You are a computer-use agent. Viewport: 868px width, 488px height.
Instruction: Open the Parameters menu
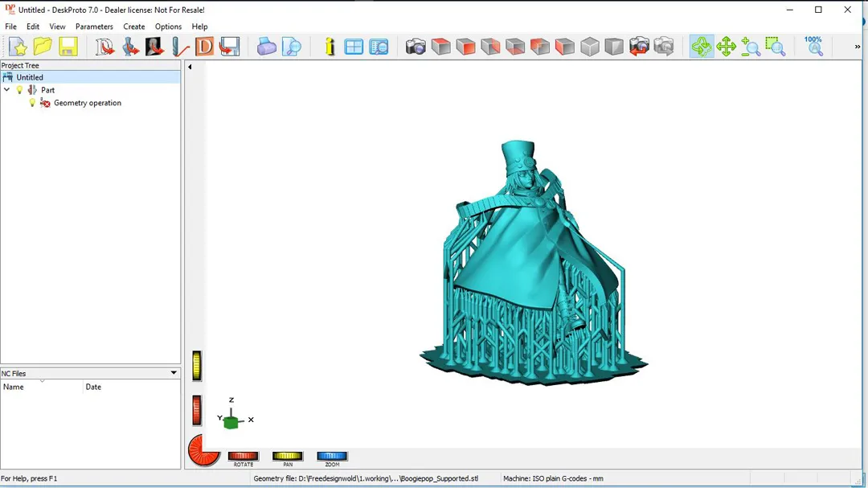pos(94,27)
